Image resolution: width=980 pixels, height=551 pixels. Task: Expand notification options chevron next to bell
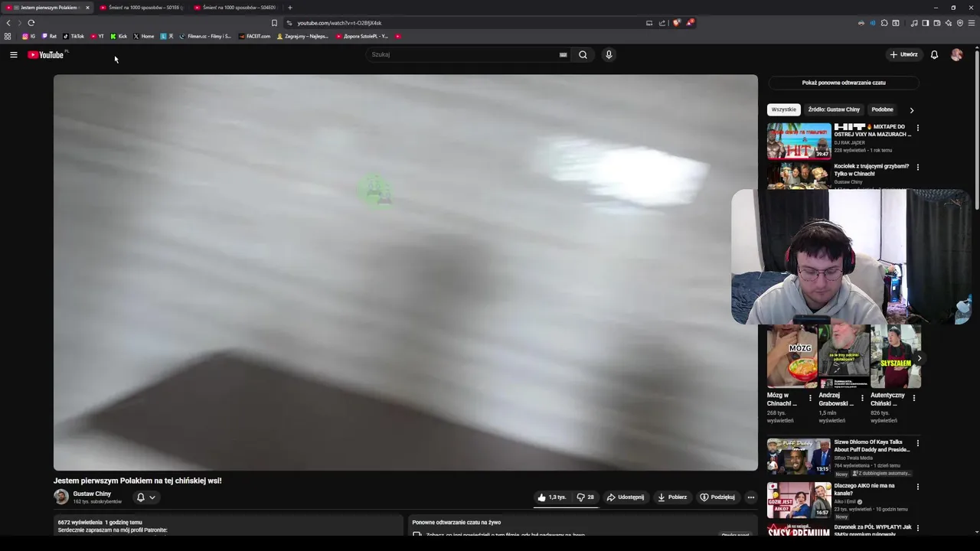pos(152,497)
